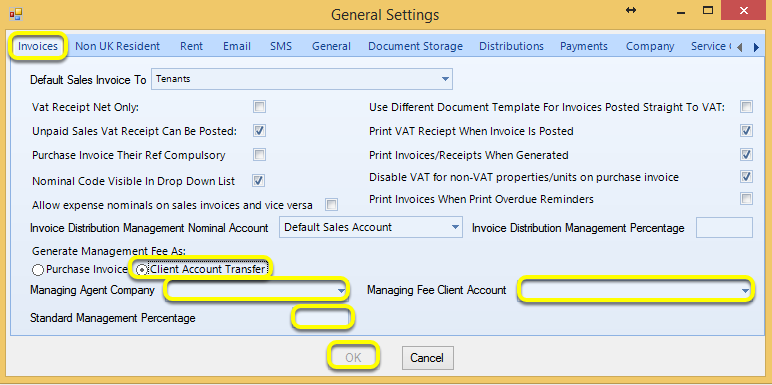Click the application icon in the title bar
The width and height of the screenshot is (772, 385).
click(16, 13)
